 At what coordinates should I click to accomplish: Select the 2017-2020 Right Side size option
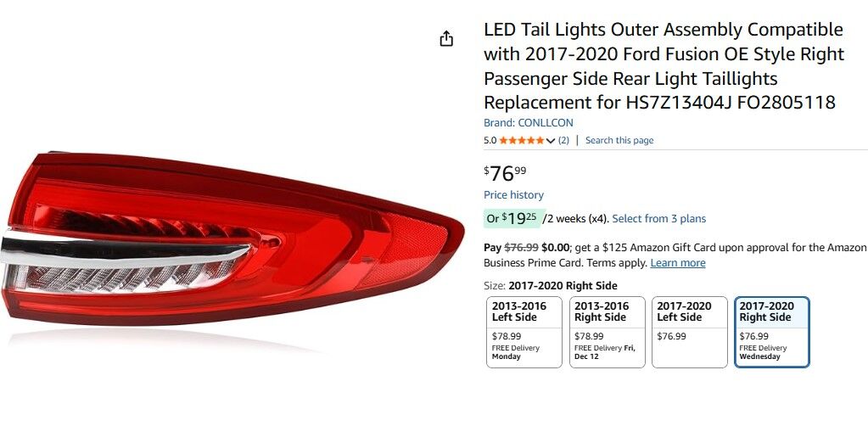click(x=771, y=332)
